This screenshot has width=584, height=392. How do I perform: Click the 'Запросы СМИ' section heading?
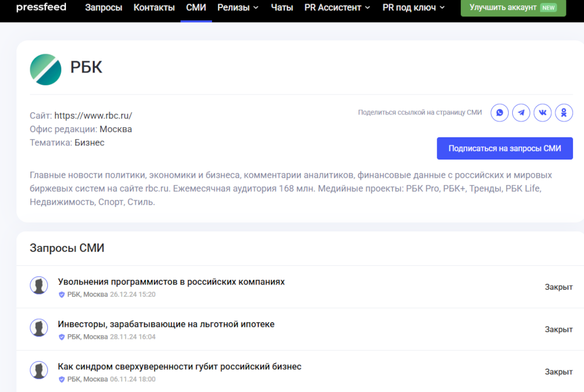point(67,248)
